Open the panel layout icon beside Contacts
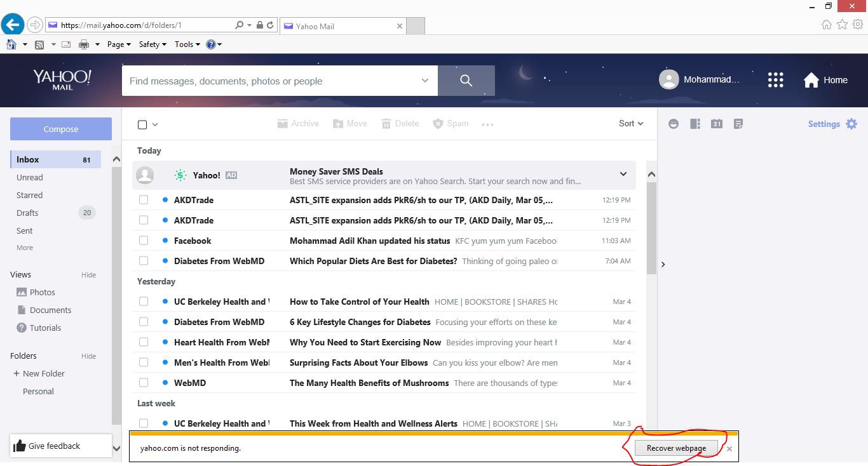This screenshot has height=466, width=868. (x=695, y=124)
